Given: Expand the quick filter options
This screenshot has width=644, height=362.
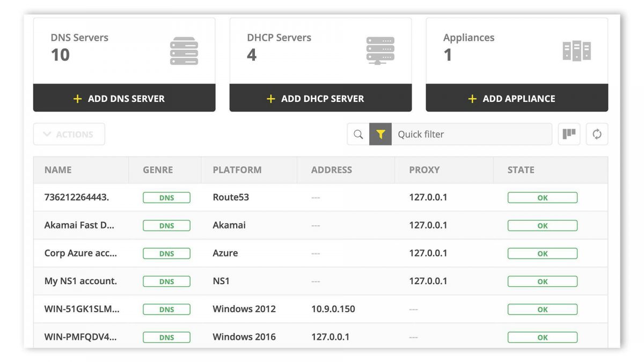Looking at the screenshot, I should pyautogui.click(x=472, y=134).
